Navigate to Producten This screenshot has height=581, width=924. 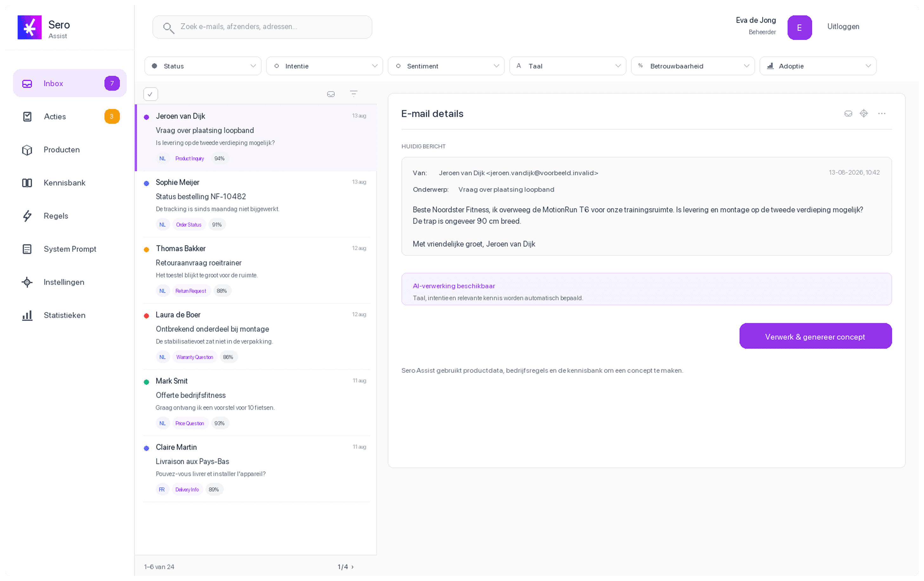tap(70, 150)
